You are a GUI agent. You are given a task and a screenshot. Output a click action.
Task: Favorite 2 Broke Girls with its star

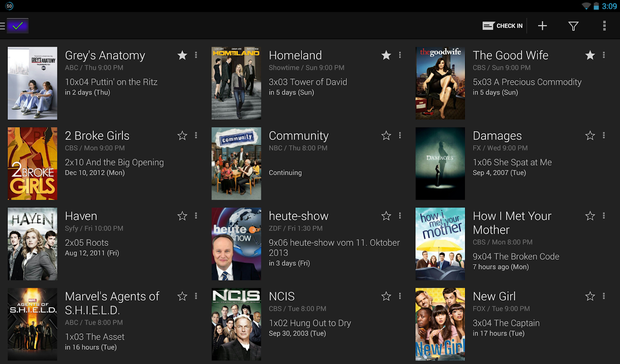pos(183,135)
